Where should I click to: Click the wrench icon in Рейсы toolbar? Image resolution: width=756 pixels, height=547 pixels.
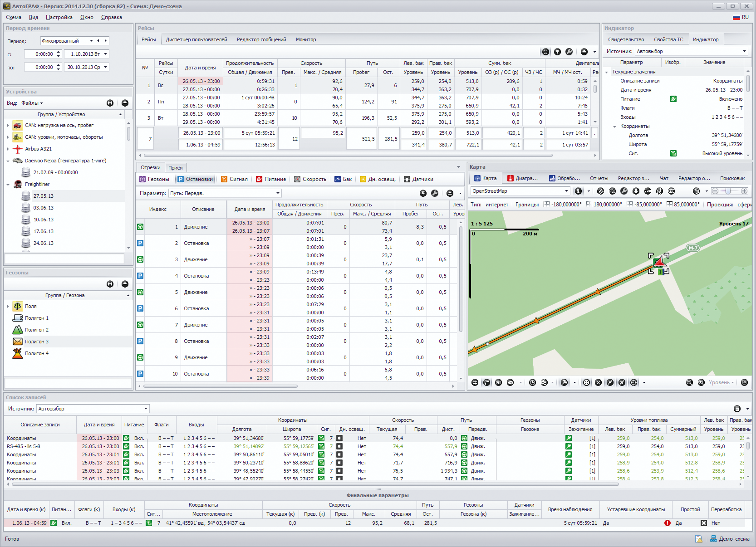(x=569, y=52)
